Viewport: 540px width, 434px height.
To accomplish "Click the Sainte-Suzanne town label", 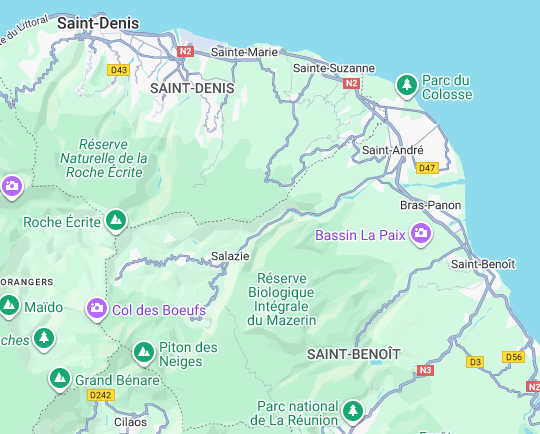I will tap(334, 68).
